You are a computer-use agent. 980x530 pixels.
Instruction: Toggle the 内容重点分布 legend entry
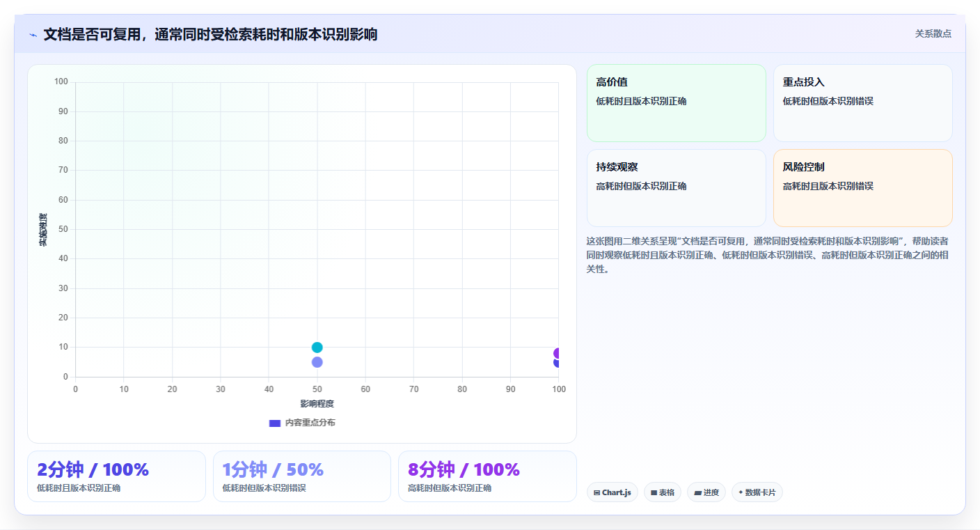point(302,423)
